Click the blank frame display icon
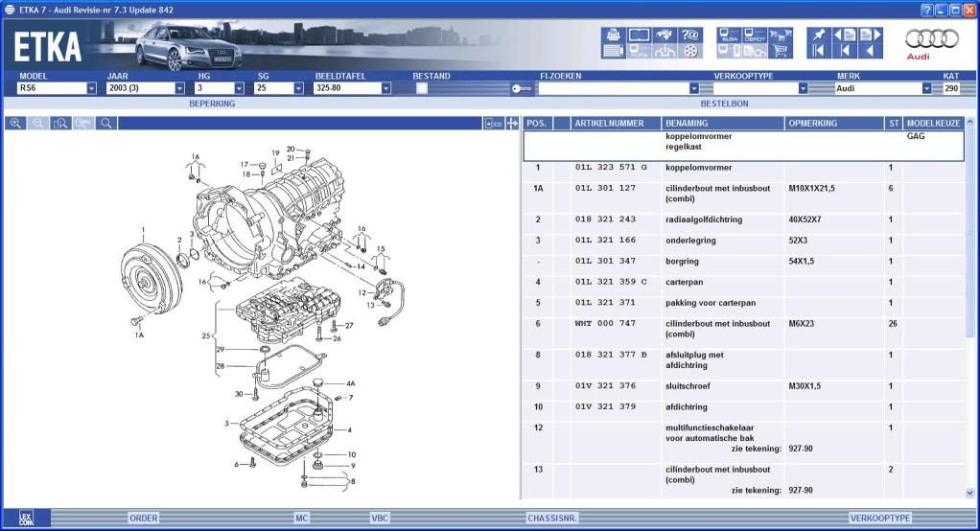 (639, 35)
